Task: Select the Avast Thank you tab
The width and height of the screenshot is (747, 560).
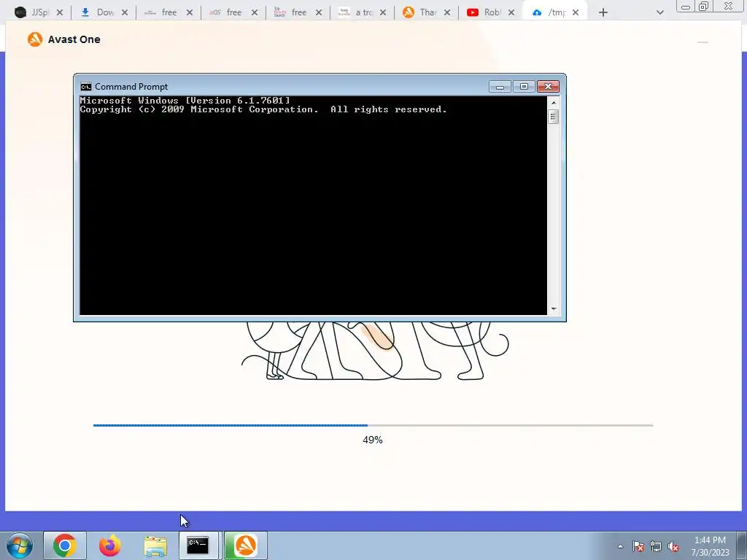Action: 426,12
